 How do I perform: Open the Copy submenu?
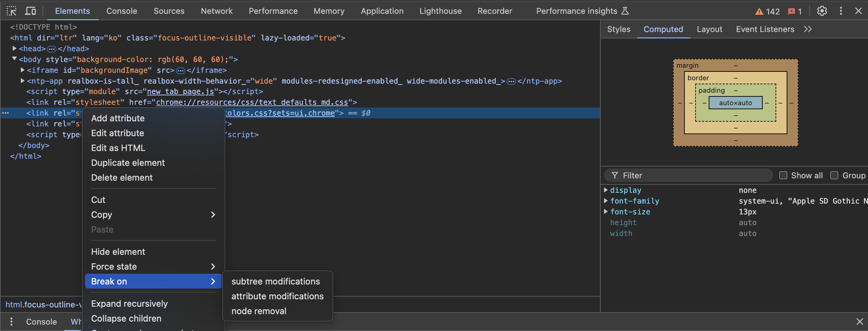coord(153,215)
